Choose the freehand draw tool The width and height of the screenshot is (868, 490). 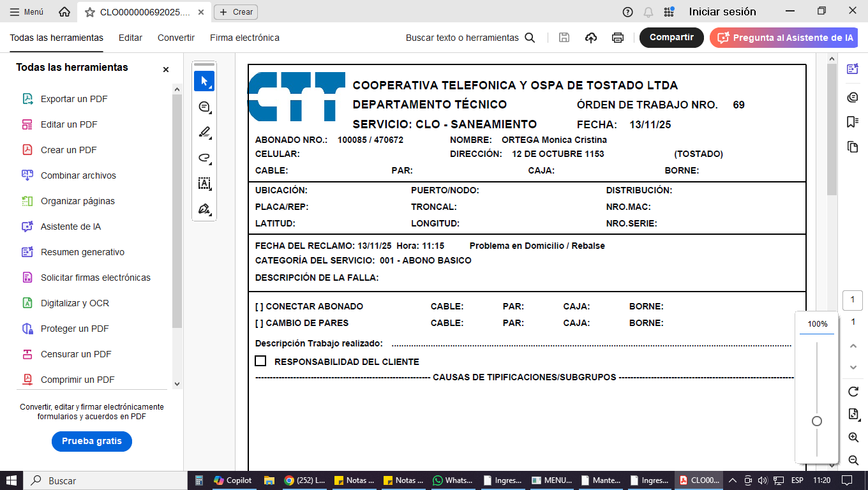(204, 158)
